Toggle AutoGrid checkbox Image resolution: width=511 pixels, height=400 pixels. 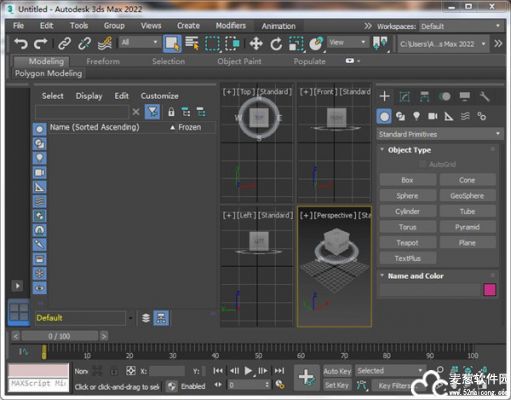[423, 164]
